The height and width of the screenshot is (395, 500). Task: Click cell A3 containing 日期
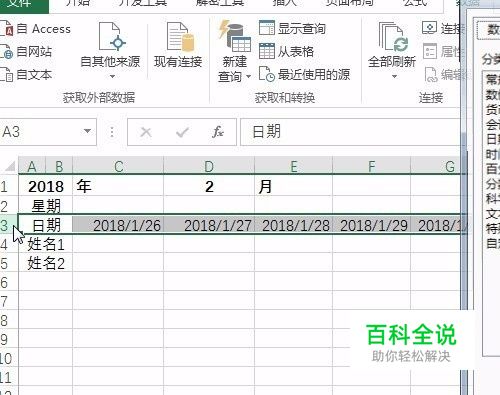pos(46,225)
